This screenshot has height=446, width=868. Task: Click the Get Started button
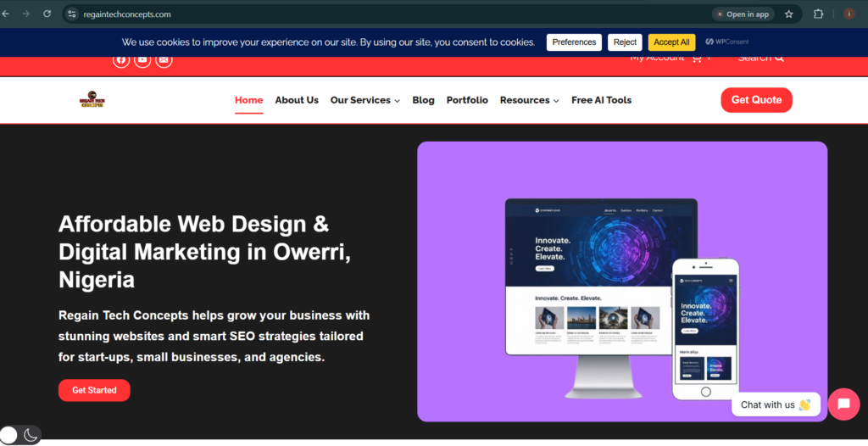pos(94,390)
